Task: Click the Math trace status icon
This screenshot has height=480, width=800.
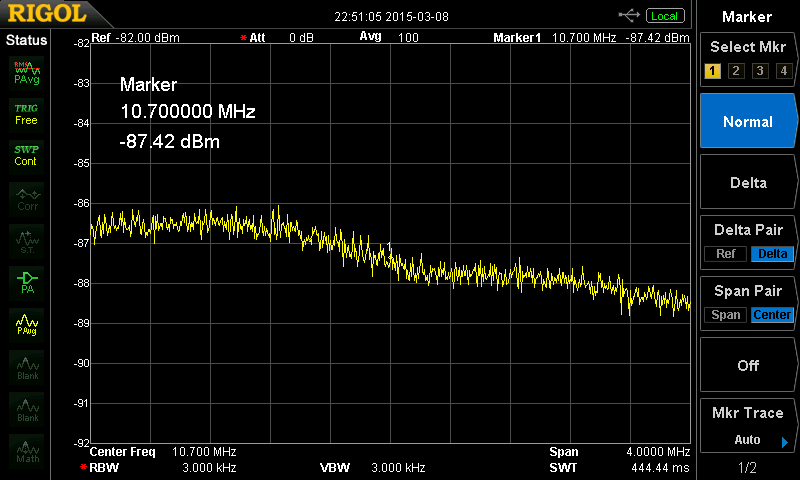Action: (x=27, y=451)
